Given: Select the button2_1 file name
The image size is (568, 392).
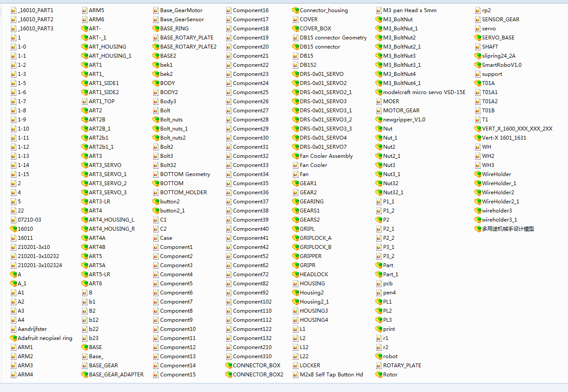Looking at the screenshot, I should tap(173, 211).
